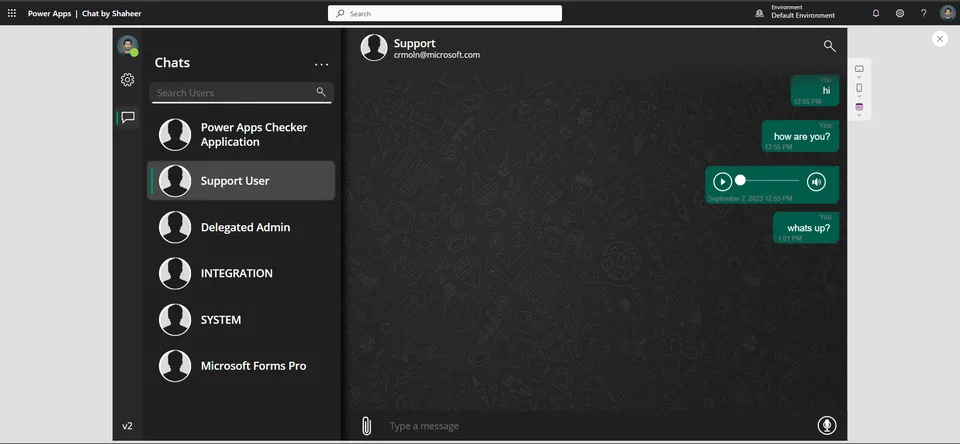Open chat app settings gear in sidebar
Screen dimensions: 960x444
pos(127,80)
